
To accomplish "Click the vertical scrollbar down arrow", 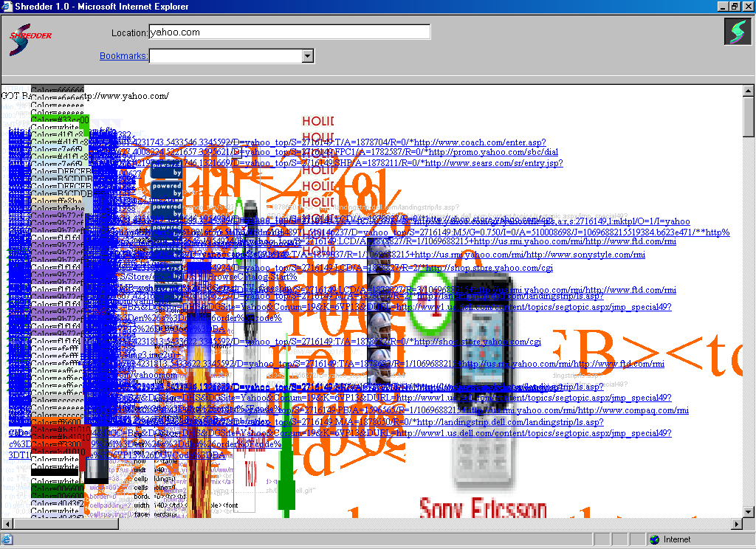I will pyautogui.click(x=749, y=512).
